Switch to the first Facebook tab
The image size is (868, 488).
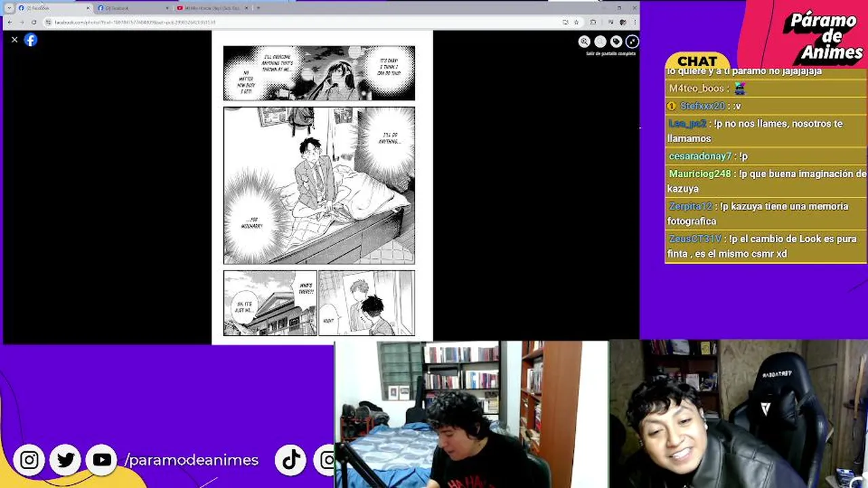pos(54,7)
